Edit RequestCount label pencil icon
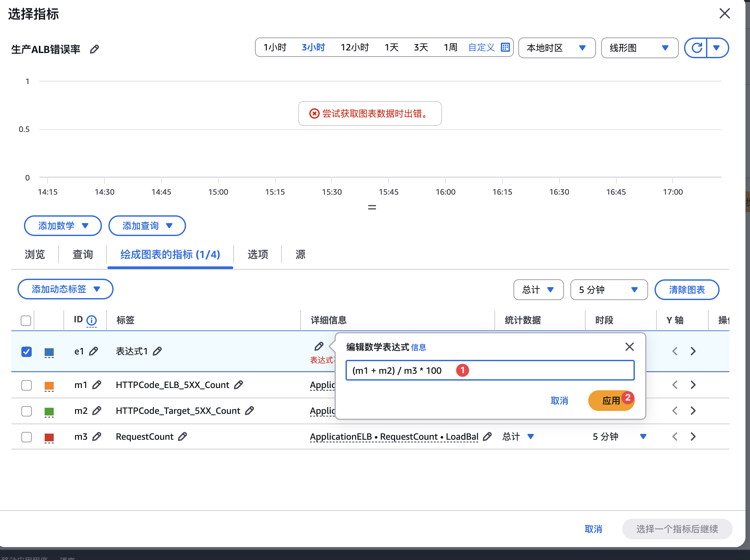Image resolution: width=750 pixels, height=560 pixels. pos(182,437)
